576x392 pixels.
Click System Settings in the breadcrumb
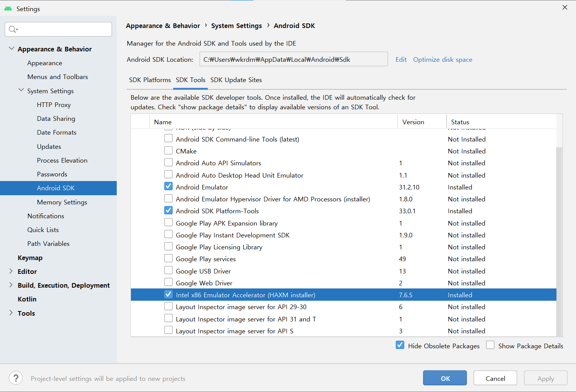pos(237,26)
